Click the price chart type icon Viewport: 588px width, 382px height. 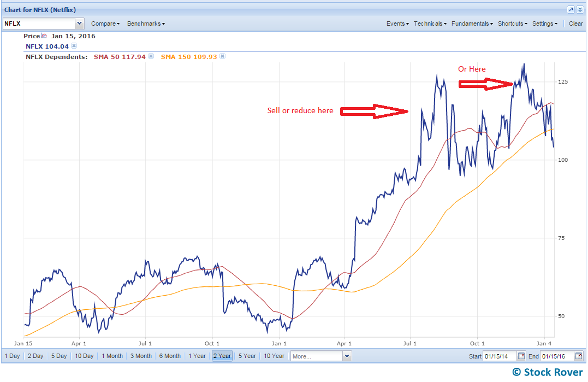point(44,36)
